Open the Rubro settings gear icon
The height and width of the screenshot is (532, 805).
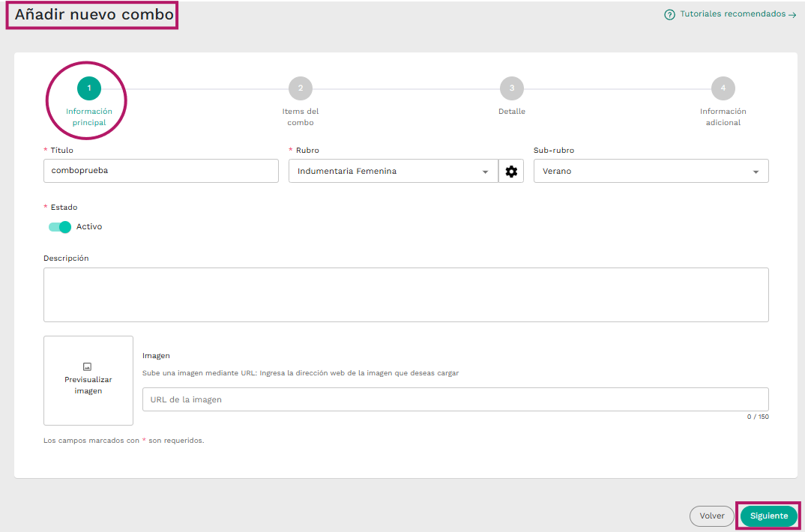coord(511,171)
